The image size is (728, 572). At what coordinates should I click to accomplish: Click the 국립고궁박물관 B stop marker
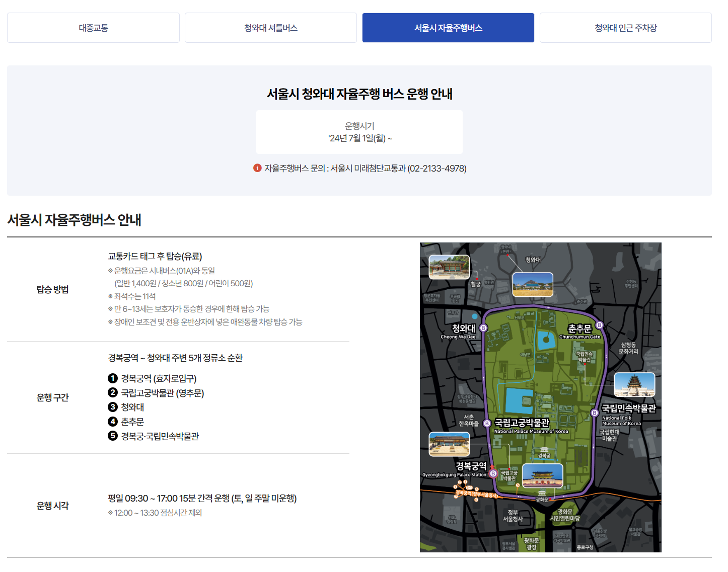[x=487, y=423]
